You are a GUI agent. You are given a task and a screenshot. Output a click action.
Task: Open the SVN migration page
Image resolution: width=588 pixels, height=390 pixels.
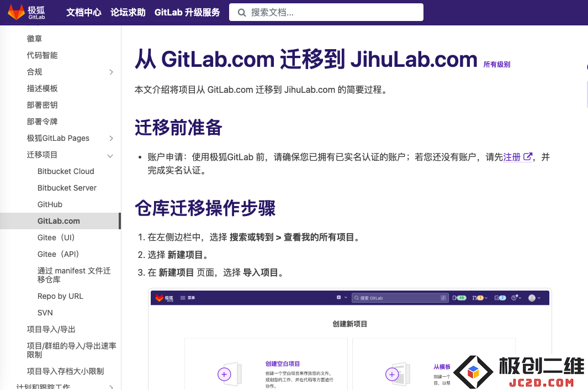coord(45,313)
